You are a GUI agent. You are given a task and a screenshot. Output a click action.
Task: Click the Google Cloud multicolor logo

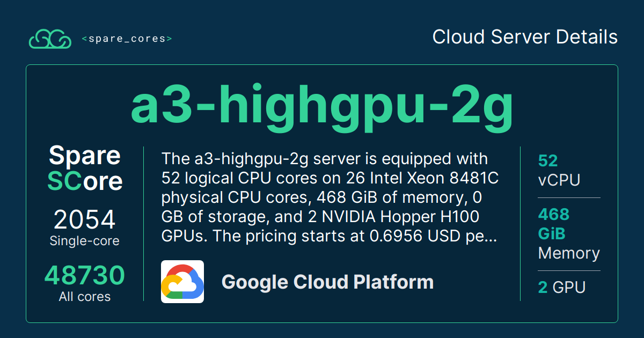182,282
